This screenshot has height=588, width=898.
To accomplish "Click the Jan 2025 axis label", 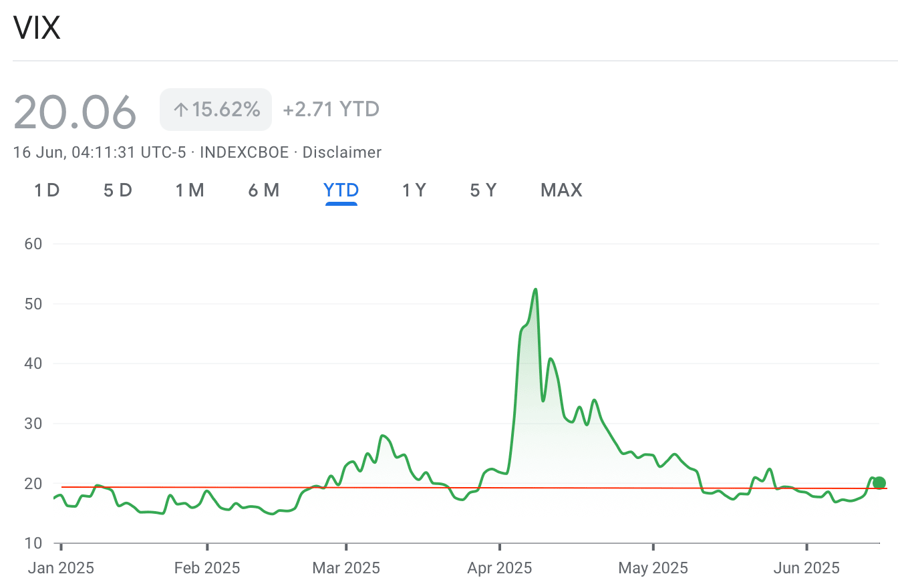I will pyautogui.click(x=61, y=569).
